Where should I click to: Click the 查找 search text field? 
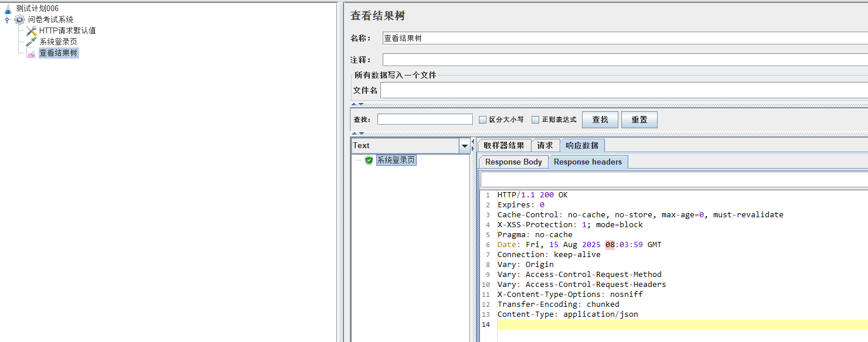pos(425,119)
